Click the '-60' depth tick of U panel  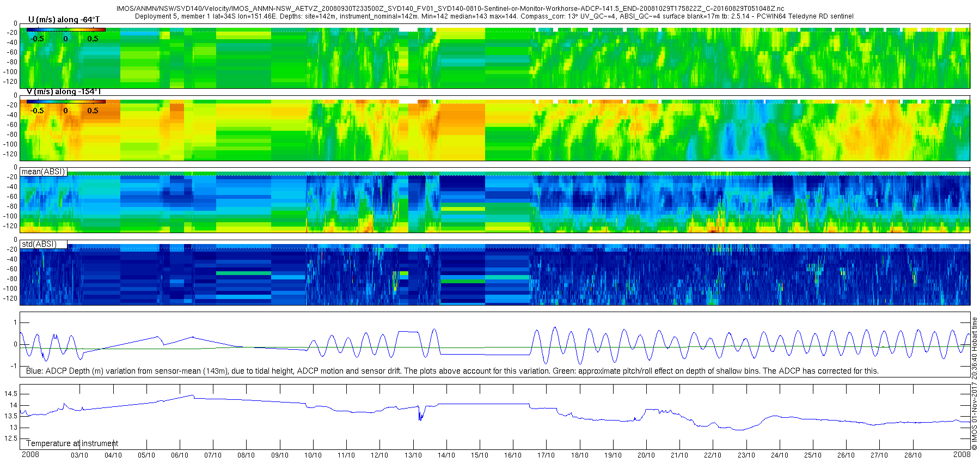(12, 52)
